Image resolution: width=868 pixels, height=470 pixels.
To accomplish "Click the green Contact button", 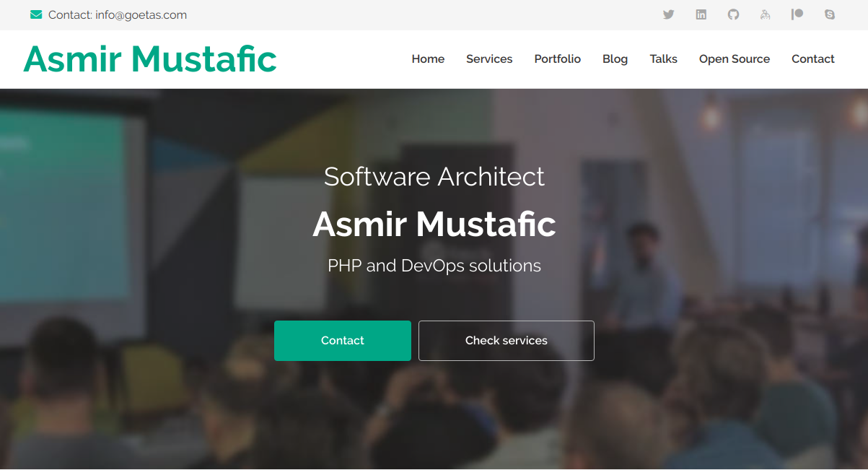I will click(343, 341).
